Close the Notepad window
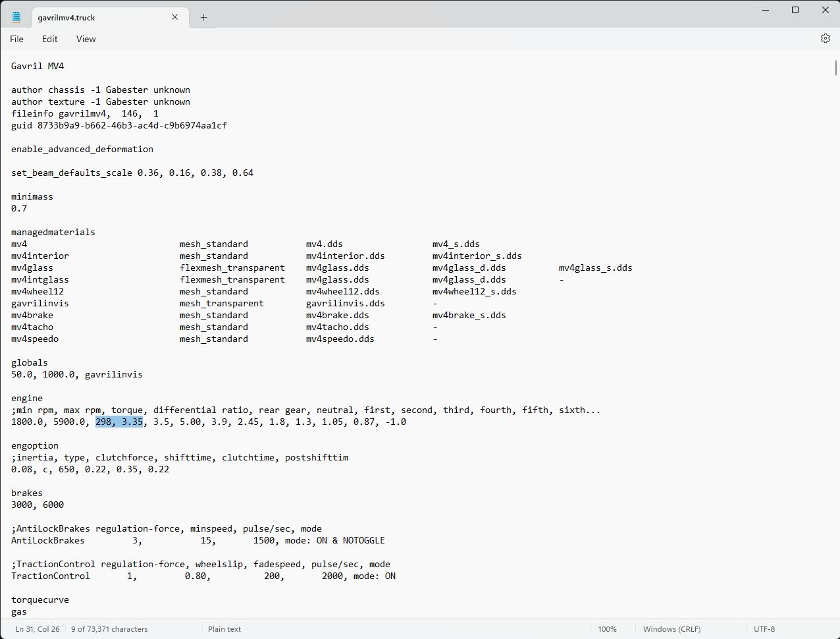The width and height of the screenshot is (840, 639). 825,10
